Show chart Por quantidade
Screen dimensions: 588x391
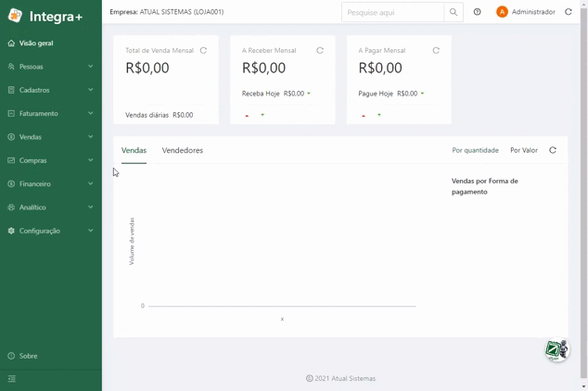tap(475, 150)
